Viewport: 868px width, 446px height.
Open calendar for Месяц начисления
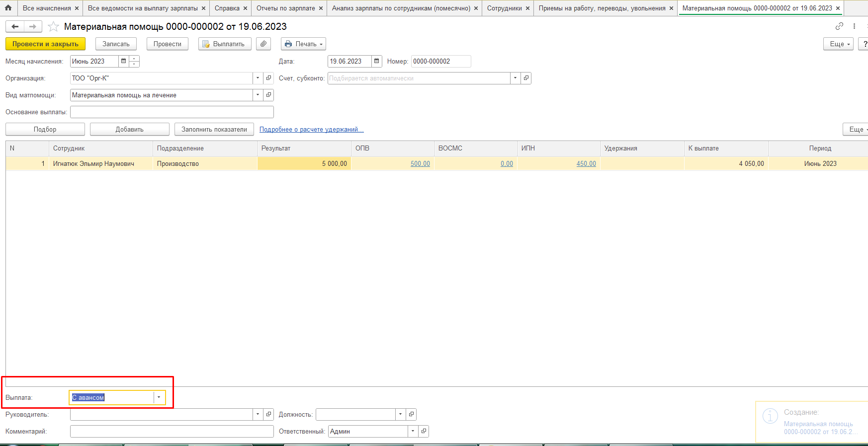pyautogui.click(x=124, y=62)
